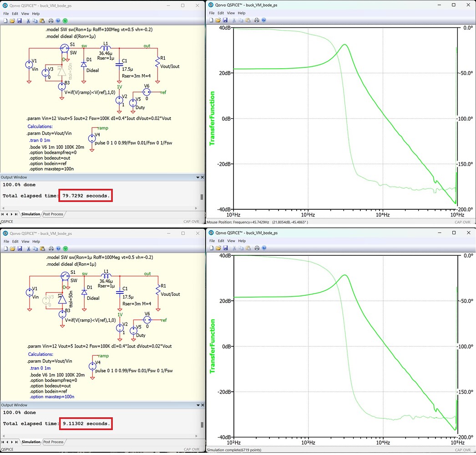The height and width of the screenshot is (455, 476).
Task: Cut selected components using the scissors icon
Action: pos(28,20)
